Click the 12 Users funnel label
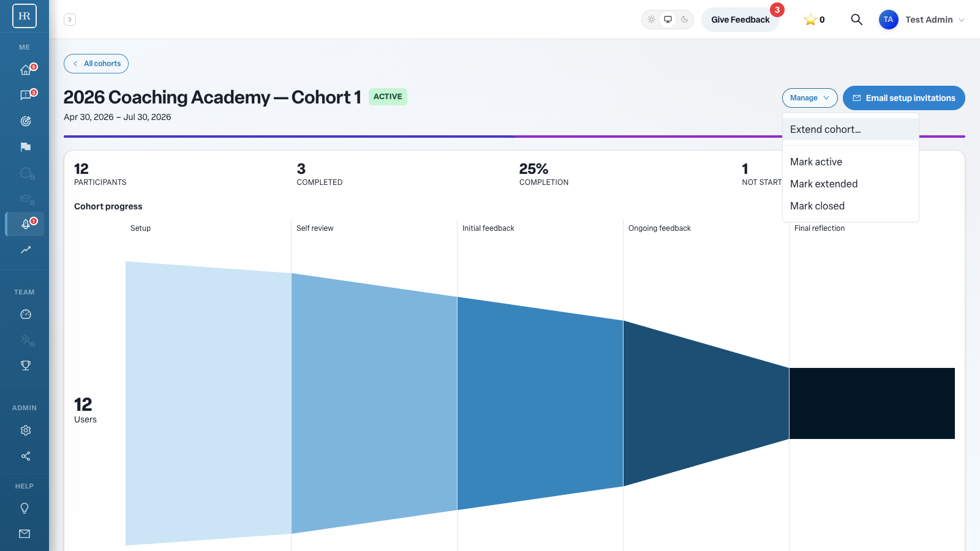Image resolution: width=980 pixels, height=551 pixels. 86,410
